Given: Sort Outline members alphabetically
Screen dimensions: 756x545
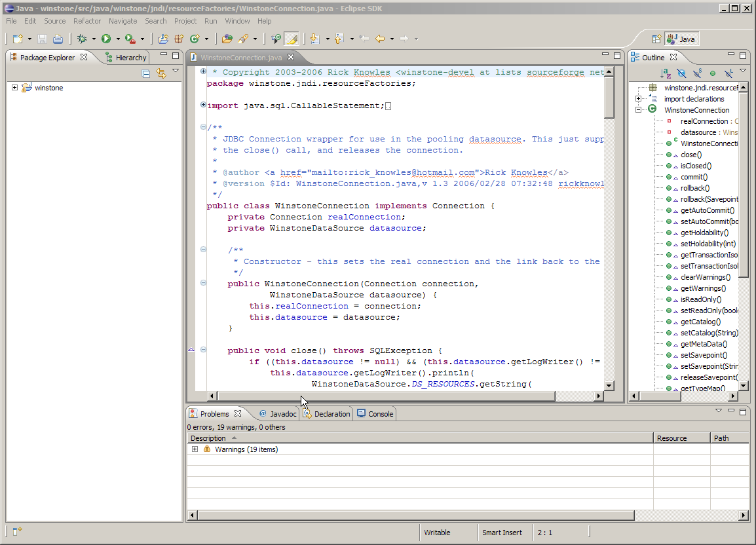Looking at the screenshot, I should [x=666, y=73].
